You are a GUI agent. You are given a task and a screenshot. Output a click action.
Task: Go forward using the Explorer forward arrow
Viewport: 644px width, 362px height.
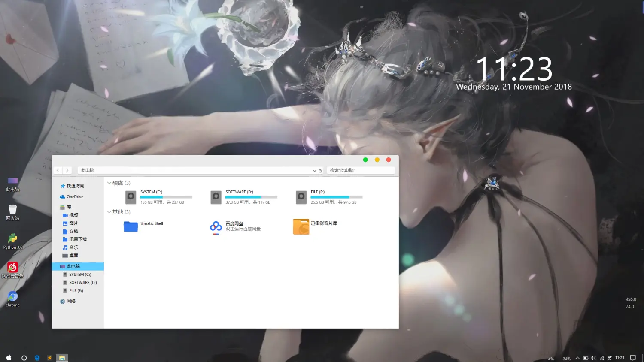pos(67,170)
